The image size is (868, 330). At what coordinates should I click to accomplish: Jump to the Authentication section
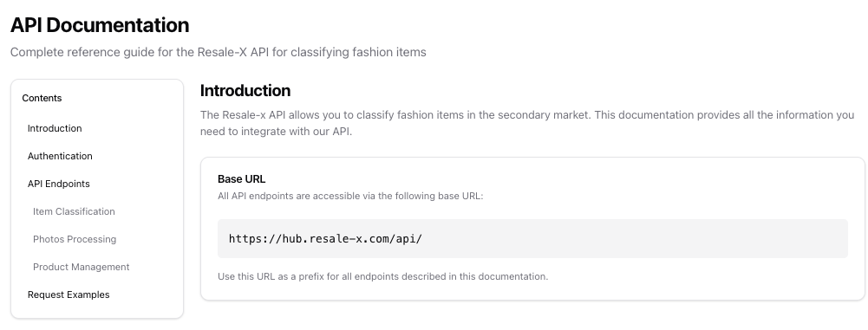60,156
